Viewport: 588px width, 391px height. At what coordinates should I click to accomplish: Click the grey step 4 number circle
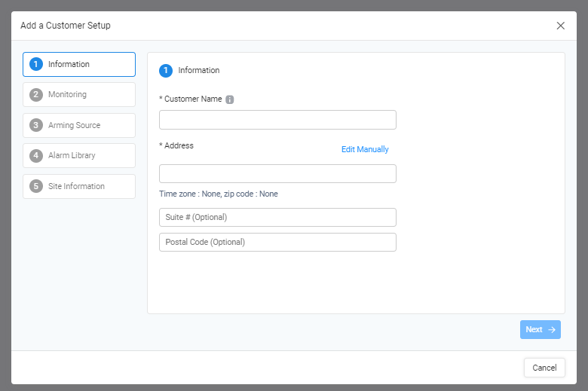(36, 155)
